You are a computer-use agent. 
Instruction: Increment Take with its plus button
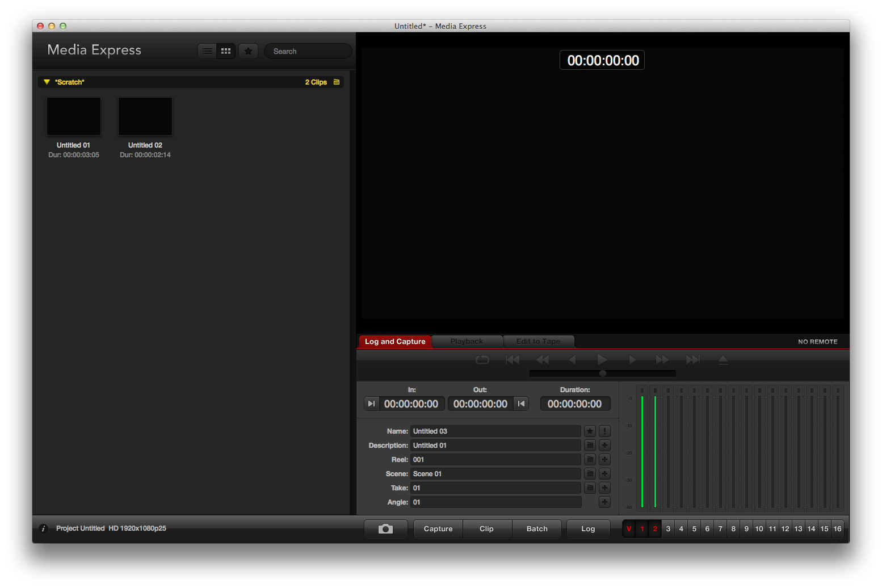coord(604,488)
